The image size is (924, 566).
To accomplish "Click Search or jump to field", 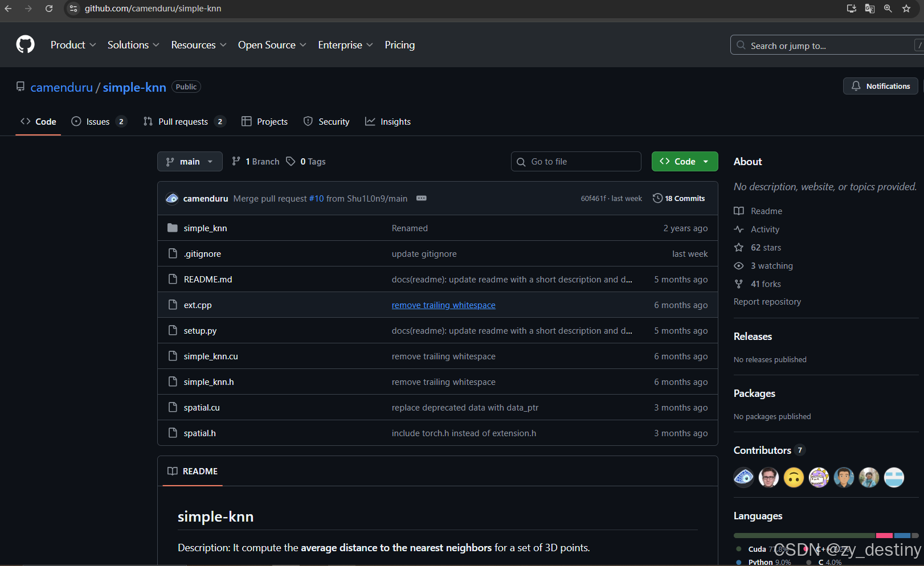I will (x=827, y=45).
